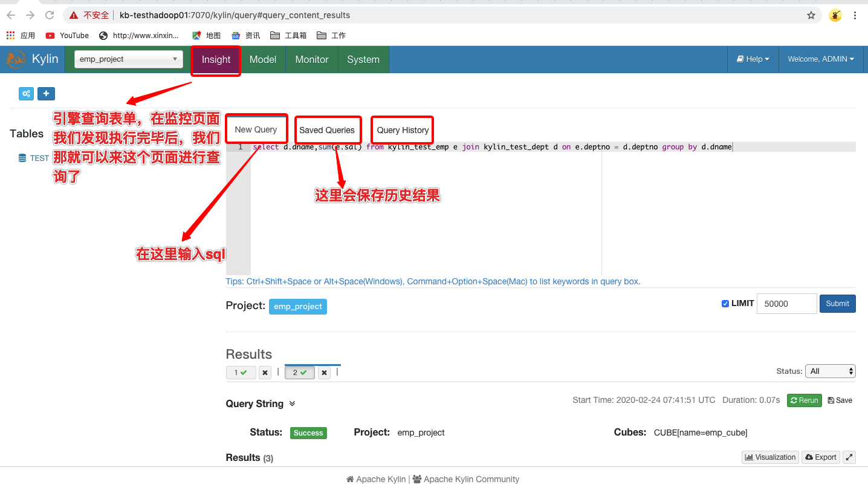Viewport: 868px width, 493px height.
Task: Visit the Apache Kylin Community link
Action: click(471, 478)
